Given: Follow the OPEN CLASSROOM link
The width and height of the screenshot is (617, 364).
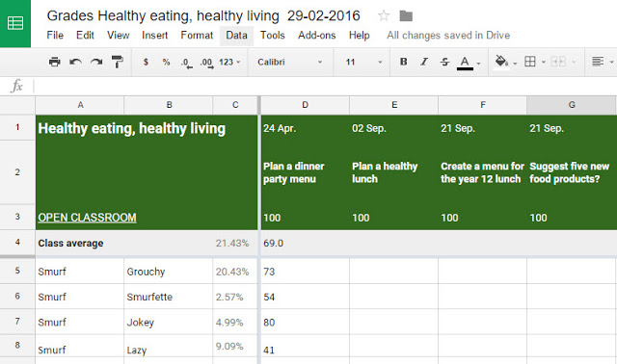Looking at the screenshot, I should (x=87, y=218).
